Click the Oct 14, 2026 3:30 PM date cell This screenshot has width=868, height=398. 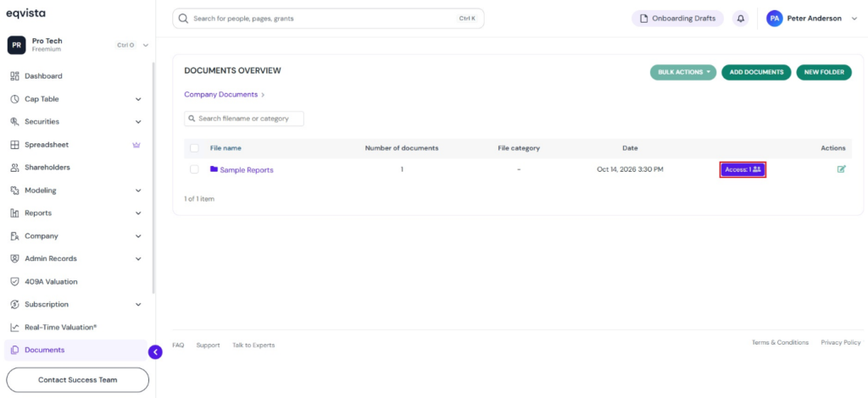pos(630,169)
